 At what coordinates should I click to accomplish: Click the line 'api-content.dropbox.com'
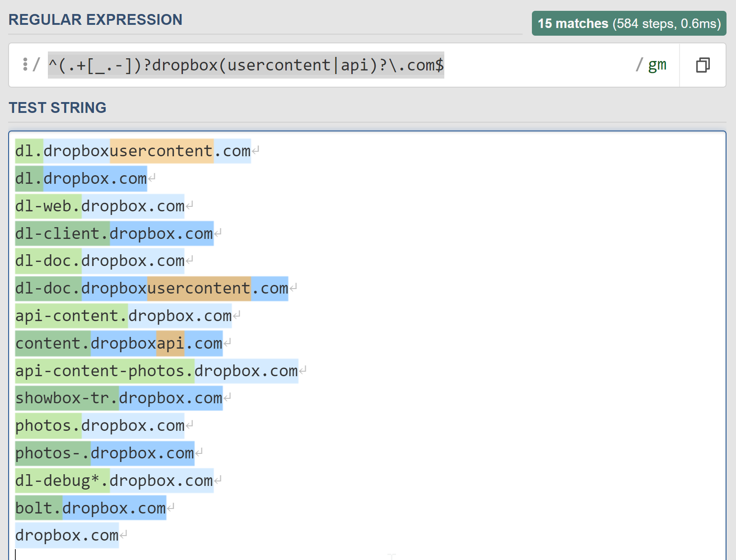pyautogui.click(x=123, y=316)
